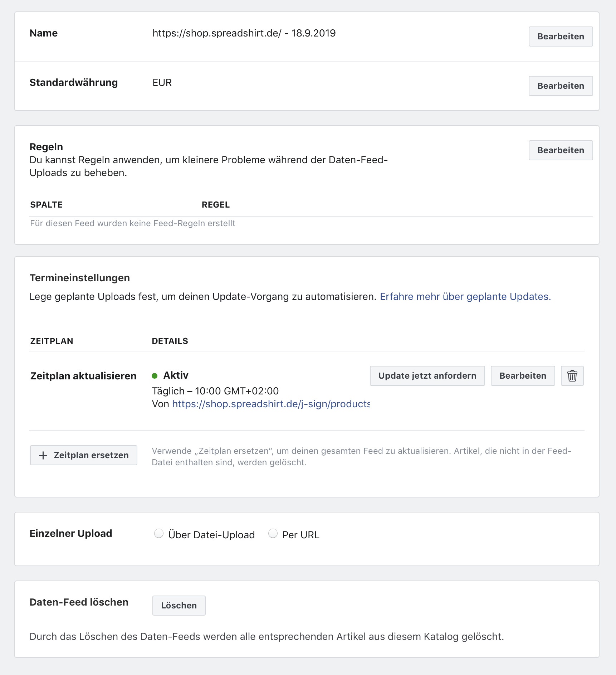
Task: Edit the active schedule via Bearbeiten
Action: point(523,376)
